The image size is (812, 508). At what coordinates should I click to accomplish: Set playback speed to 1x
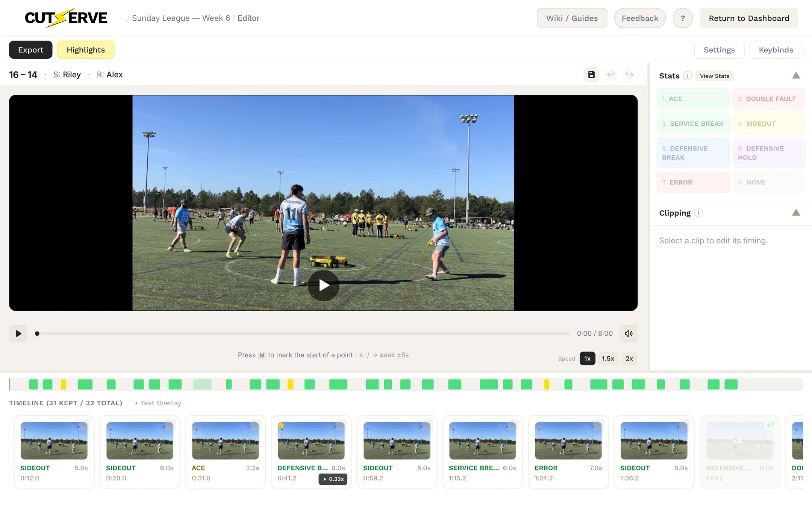tap(587, 359)
